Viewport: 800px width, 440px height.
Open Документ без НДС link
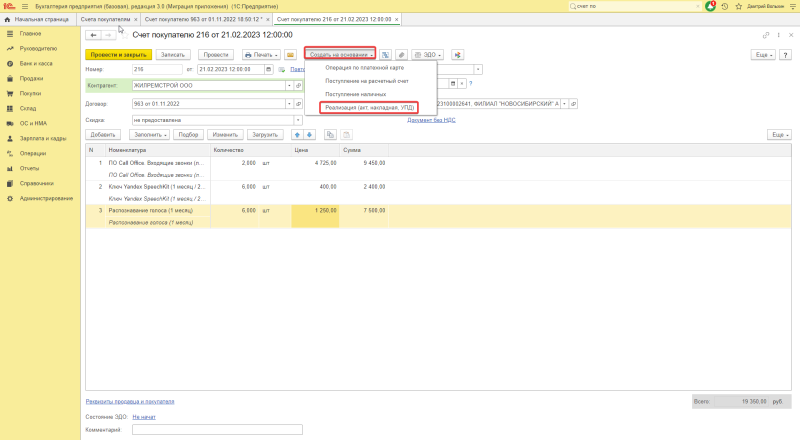431,120
